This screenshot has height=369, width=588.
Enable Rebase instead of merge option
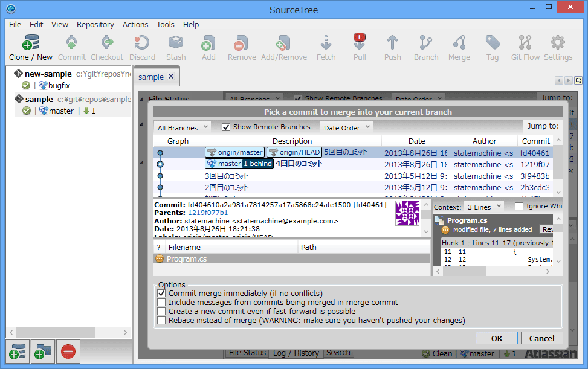pos(161,320)
